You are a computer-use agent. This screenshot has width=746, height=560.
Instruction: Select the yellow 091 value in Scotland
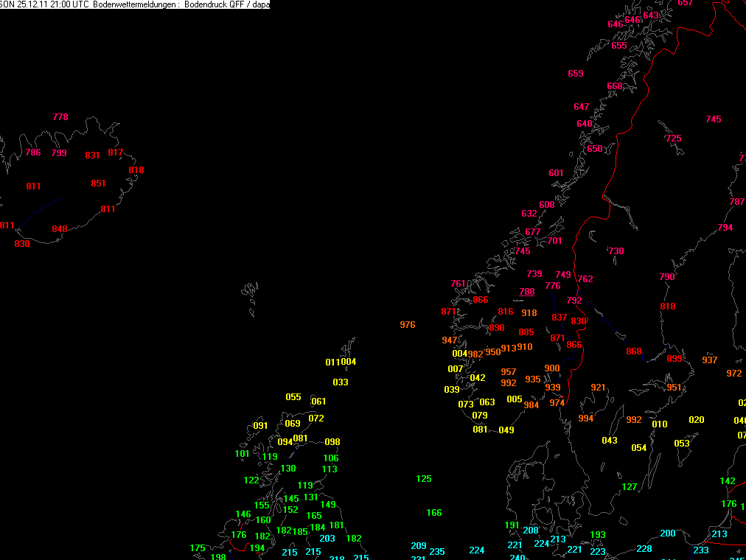click(x=260, y=426)
